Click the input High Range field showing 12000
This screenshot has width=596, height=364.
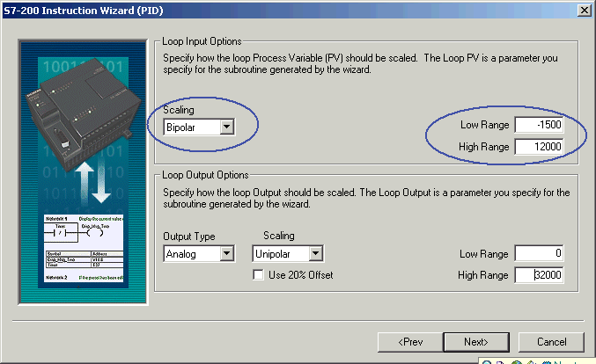[x=539, y=147]
